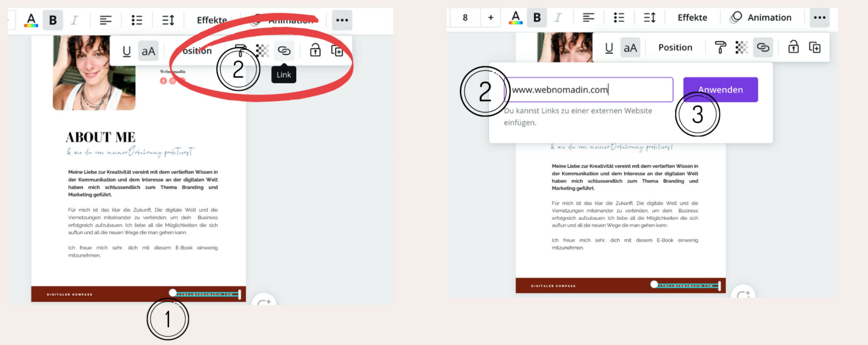The height and width of the screenshot is (345, 868).
Task: Open more options with the ellipsis
Action: tap(820, 17)
